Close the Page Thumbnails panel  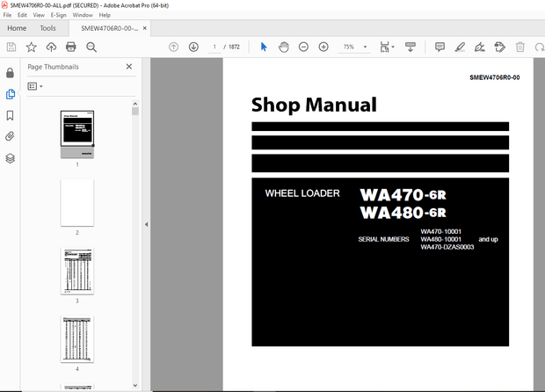[x=129, y=67]
